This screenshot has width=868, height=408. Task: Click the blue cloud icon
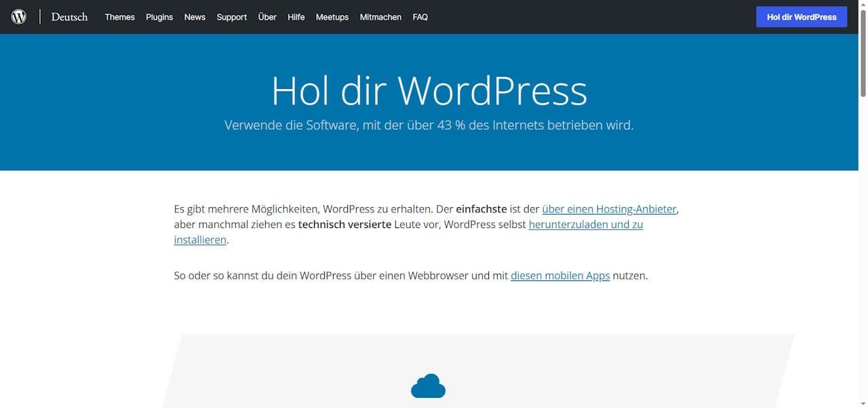click(428, 386)
